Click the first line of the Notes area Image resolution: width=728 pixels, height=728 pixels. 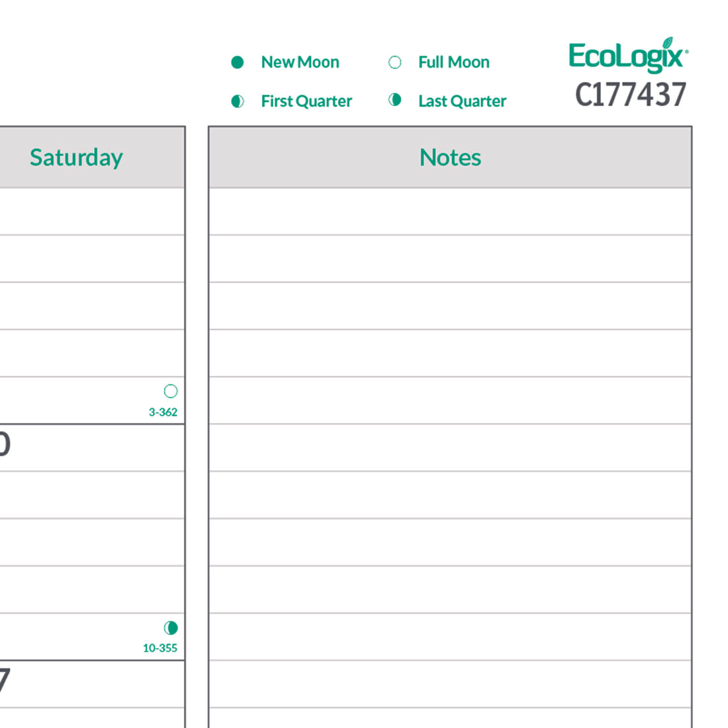[450, 212]
